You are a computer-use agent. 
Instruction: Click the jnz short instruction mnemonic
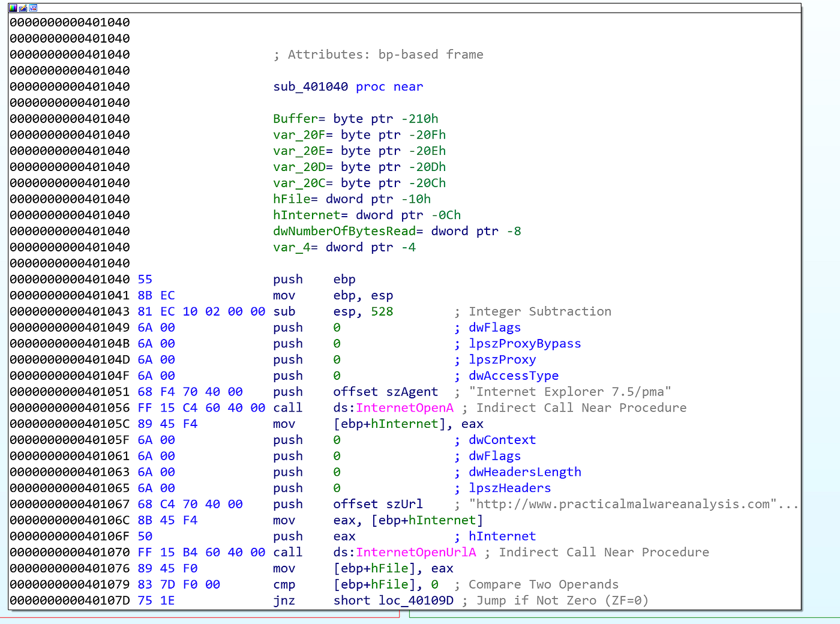pyautogui.click(x=284, y=601)
